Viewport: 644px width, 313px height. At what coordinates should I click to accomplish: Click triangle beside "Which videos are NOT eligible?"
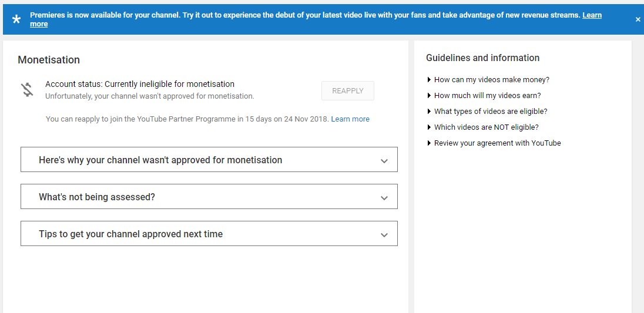[x=430, y=127]
